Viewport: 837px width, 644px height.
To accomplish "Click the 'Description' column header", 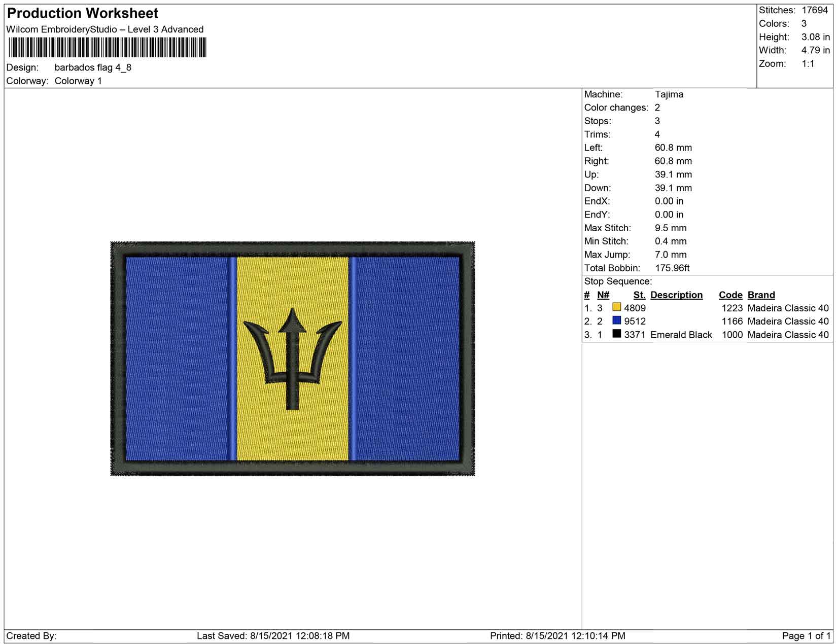I will [677, 295].
